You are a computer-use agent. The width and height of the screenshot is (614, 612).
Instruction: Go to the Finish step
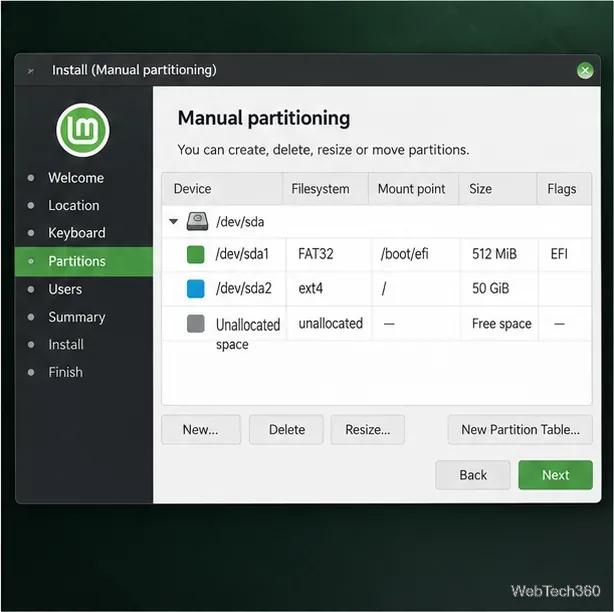65,372
